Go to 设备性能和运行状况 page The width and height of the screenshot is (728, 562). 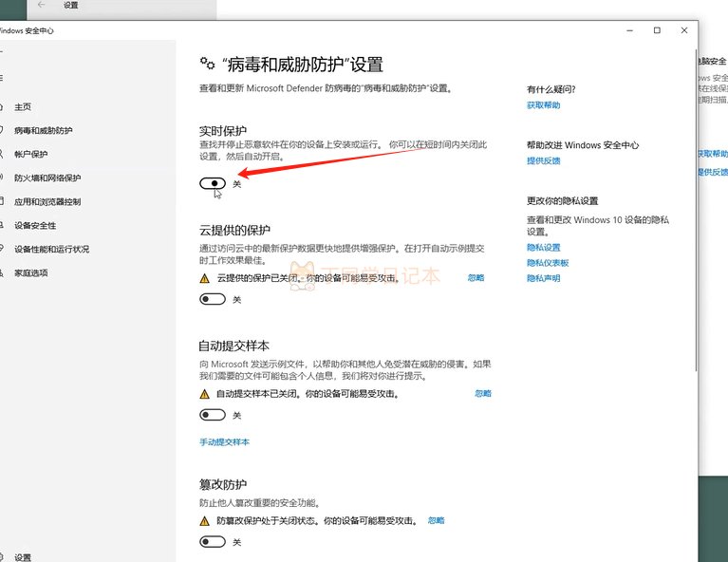(x=51, y=249)
